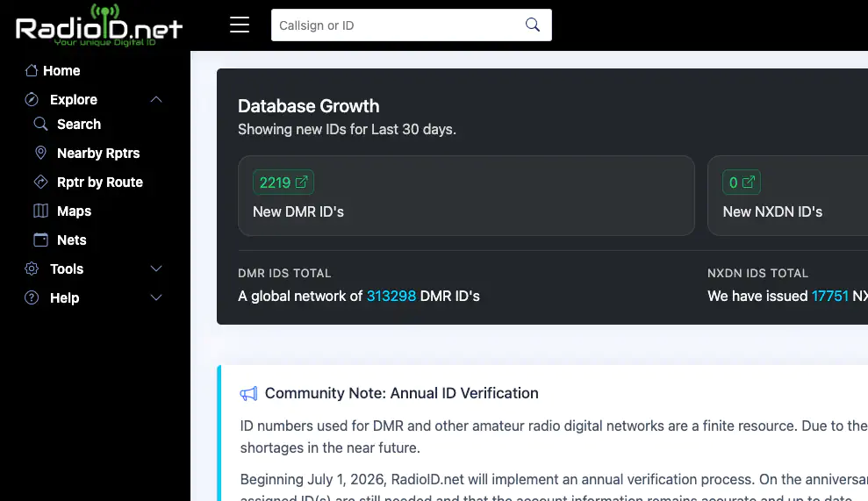Click external link icon beside 0
Image resolution: width=868 pixels, height=501 pixels.
[749, 183]
